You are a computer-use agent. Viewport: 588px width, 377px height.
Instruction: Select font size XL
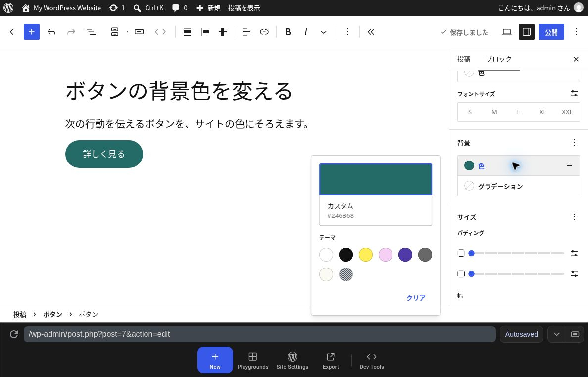click(543, 112)
